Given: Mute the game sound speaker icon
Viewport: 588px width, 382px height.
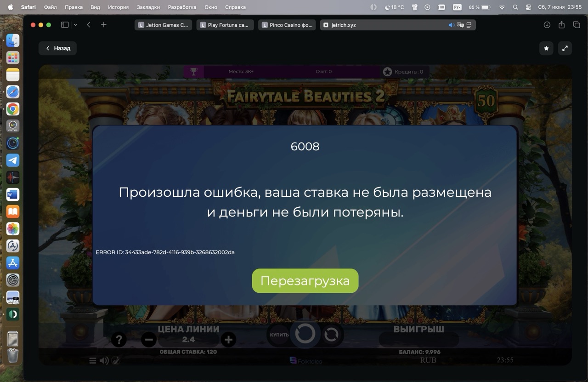Looking at the screenshot, I should coord(104,361).
